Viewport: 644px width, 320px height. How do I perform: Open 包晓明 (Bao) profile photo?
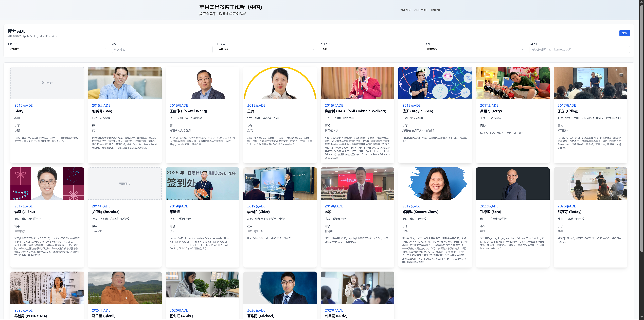pyautogui.click(x=125, y=83)
